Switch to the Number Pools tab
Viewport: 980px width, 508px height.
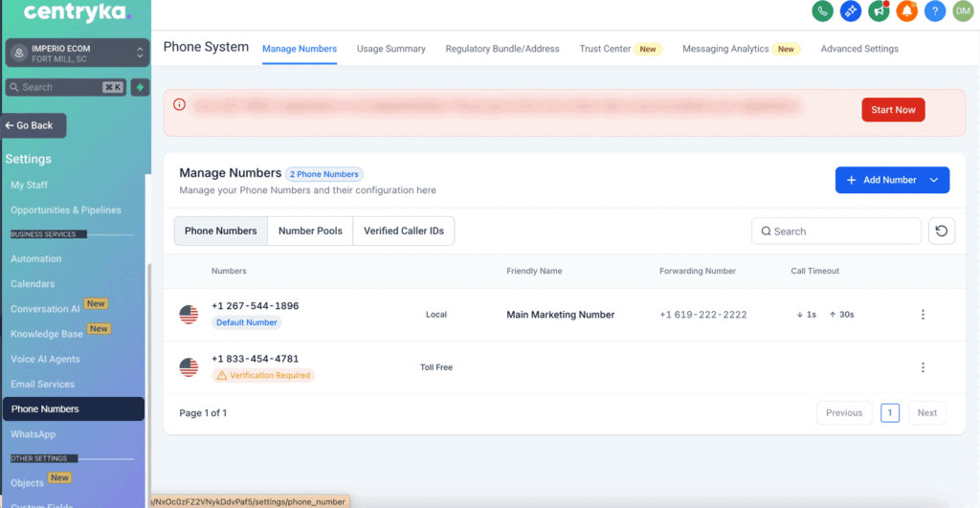click(x=310, y=232)
